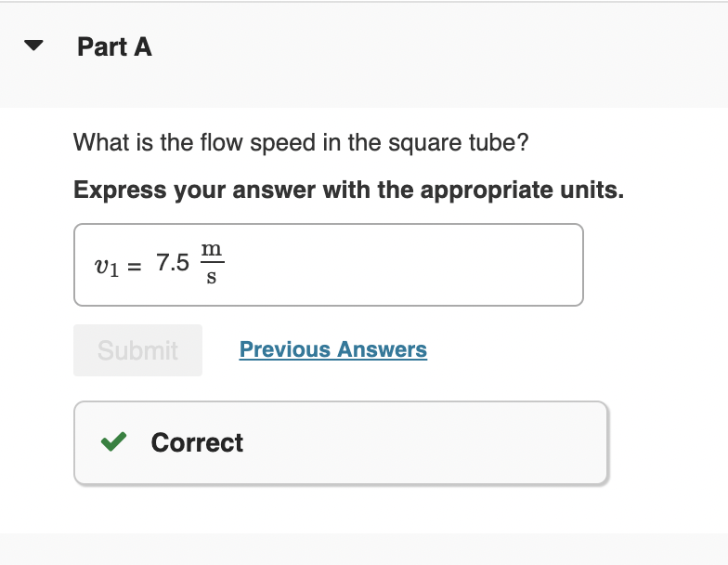The image size is (728, 565).
Task: Open the Previous Answers link
Action: 332,349
